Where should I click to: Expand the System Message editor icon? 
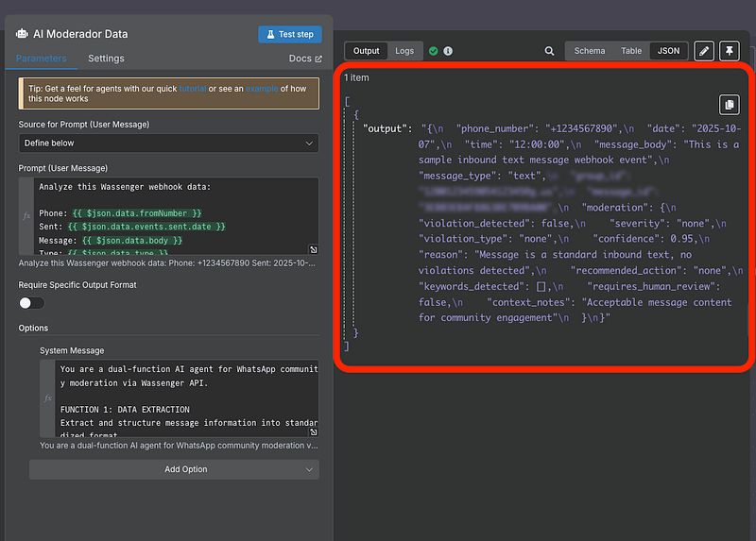click(314, 431)
